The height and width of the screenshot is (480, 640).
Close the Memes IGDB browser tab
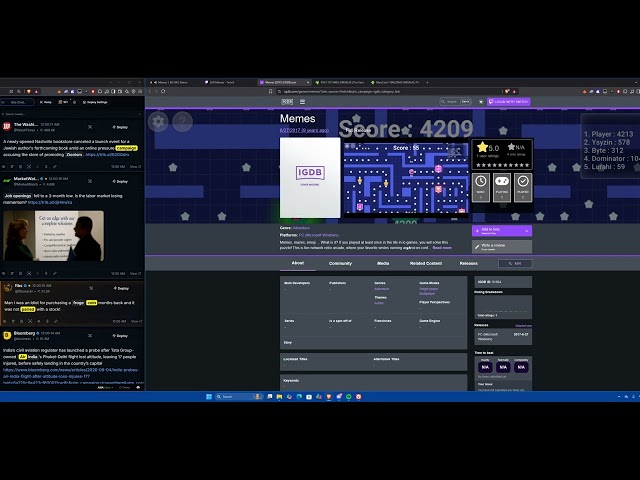coord(308,82)
